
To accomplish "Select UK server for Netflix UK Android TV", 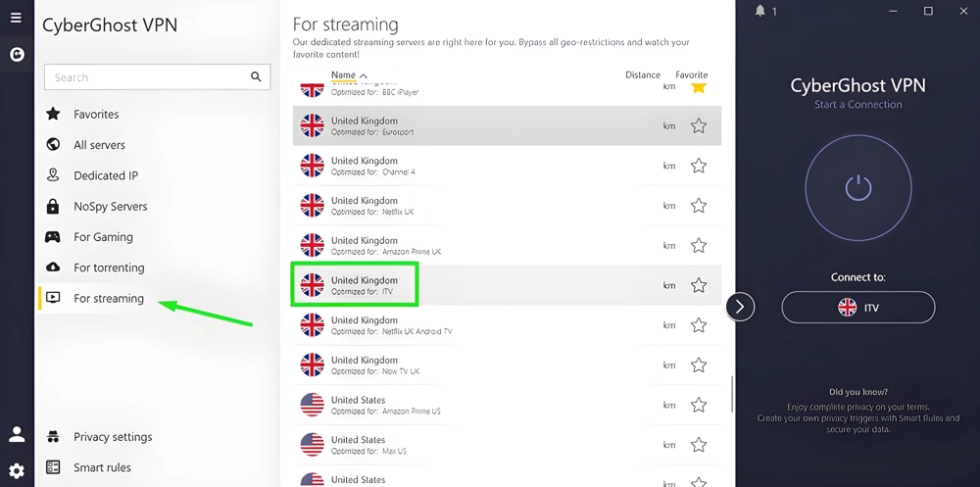I will click(507, 325).
